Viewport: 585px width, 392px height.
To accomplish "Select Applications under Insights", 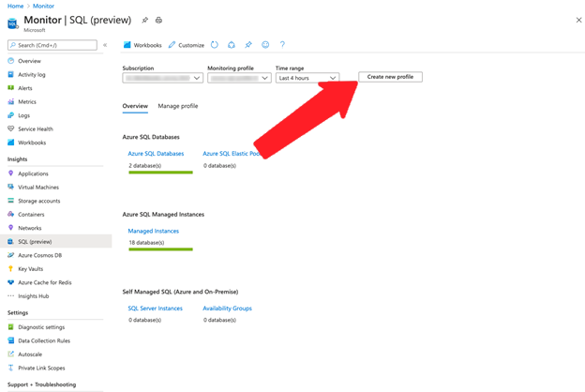I will pyautogui.click(x=33, y=173).
